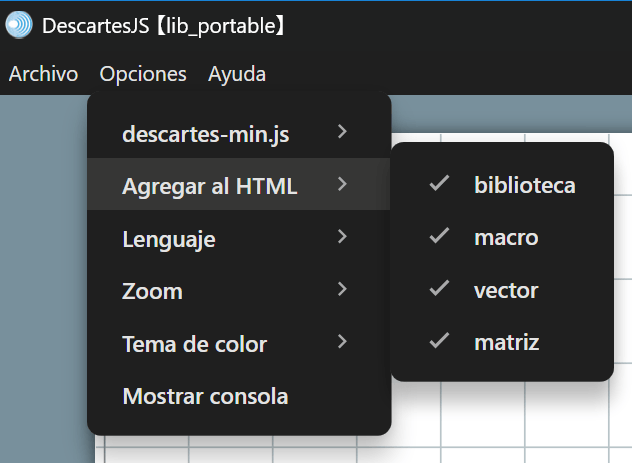The height and width of the screenshot is (463, 632).
Task: Click the Zoom submenu arrow
Action: pos(343,289)
